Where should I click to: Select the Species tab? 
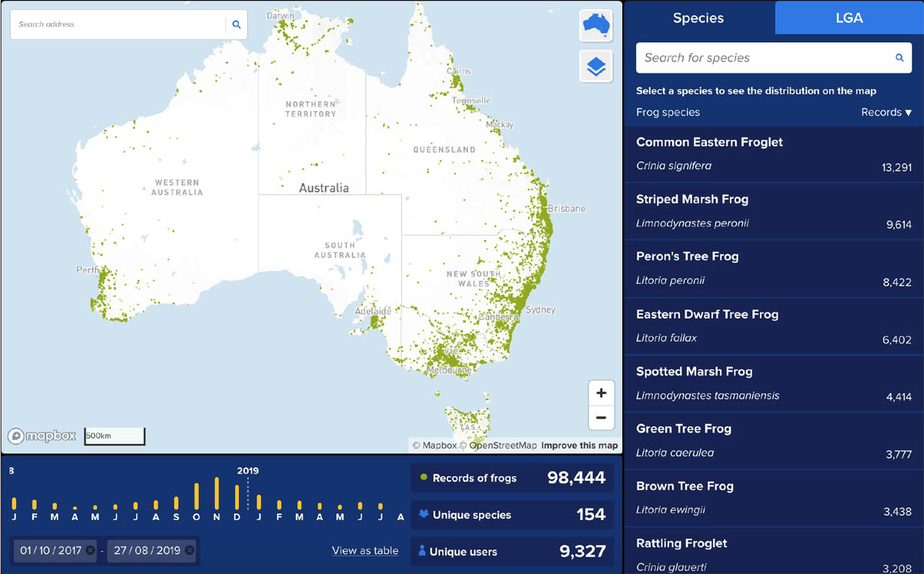tap(698, 18)
